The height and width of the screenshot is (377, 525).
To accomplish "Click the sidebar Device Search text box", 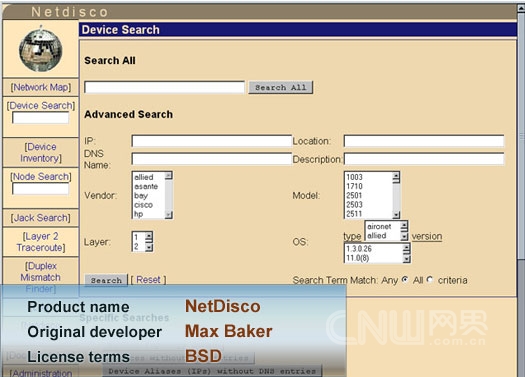I will click(41, 118).
